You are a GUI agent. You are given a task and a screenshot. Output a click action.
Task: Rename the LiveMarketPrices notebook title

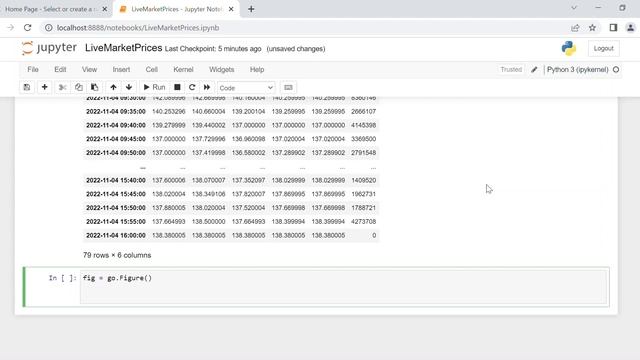point(123,48)
